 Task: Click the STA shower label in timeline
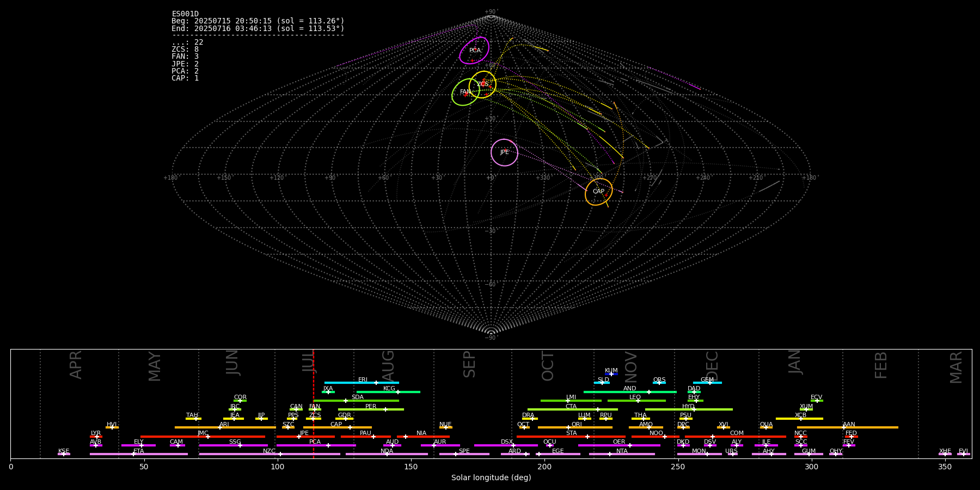point(572,433)
